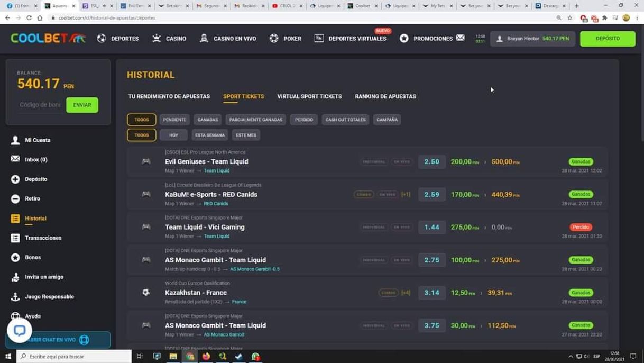Screen dimensions: 644x363
Task: Open the Windows Start menu
Action: 8,357
